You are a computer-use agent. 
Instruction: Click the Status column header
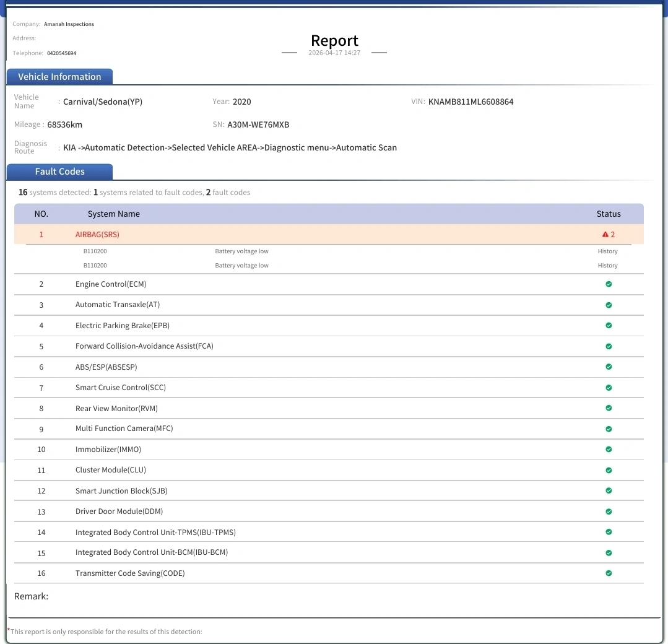coord(608,214)
